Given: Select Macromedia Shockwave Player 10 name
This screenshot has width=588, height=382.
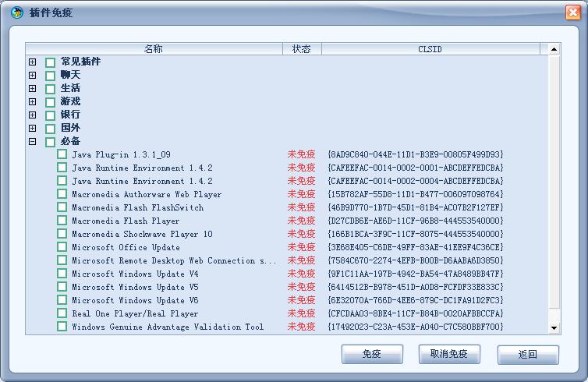Looking at the screenshot, I should coord(142,234).
